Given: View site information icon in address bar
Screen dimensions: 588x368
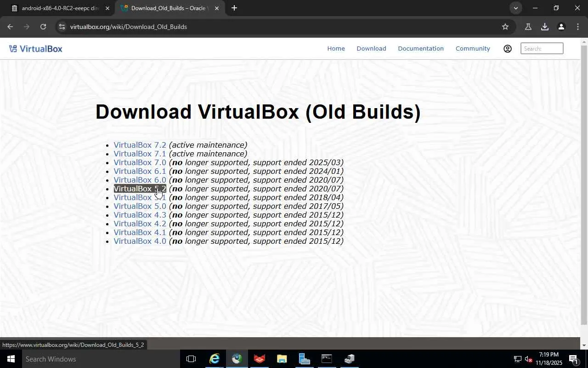Looking at the screenshot, I should coord(62,27).
